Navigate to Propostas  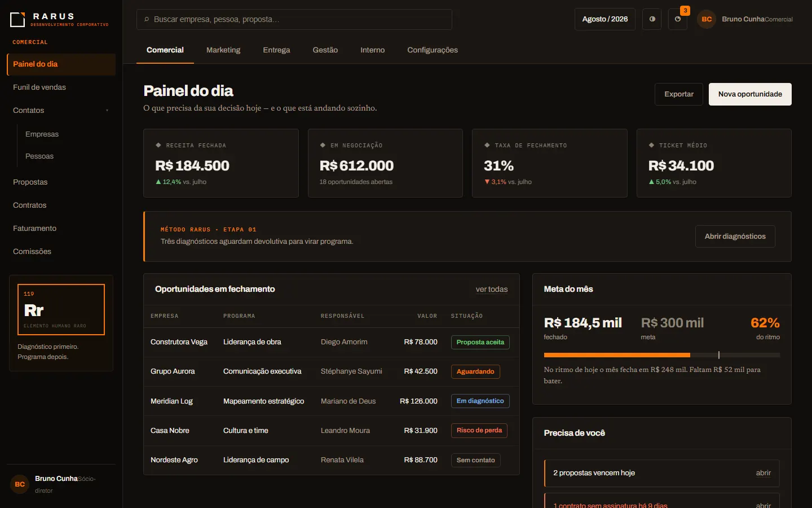pos(61,182)
